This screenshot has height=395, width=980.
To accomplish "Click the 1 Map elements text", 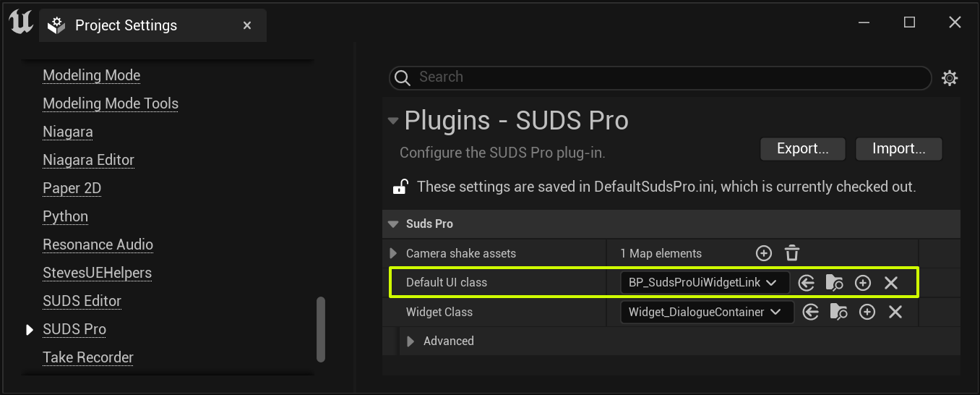I will [x=661, y=253].
